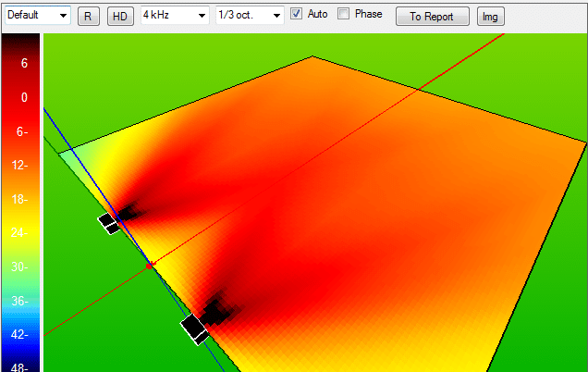This screenshot has width=588, height=372.
Task: Enable the Phase checkbox
Action: (x=343, y=14)
